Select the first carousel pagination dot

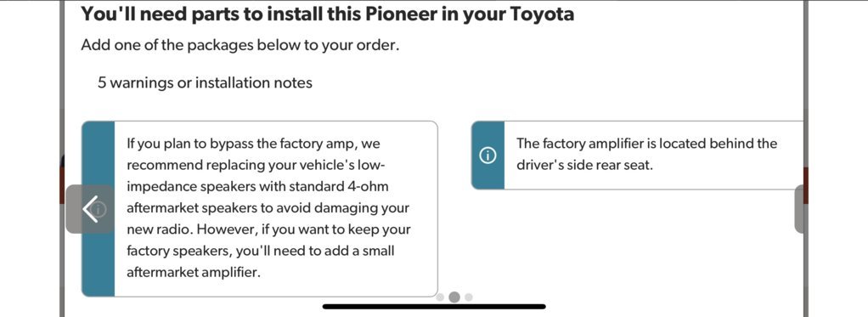[x=440, y=297]
